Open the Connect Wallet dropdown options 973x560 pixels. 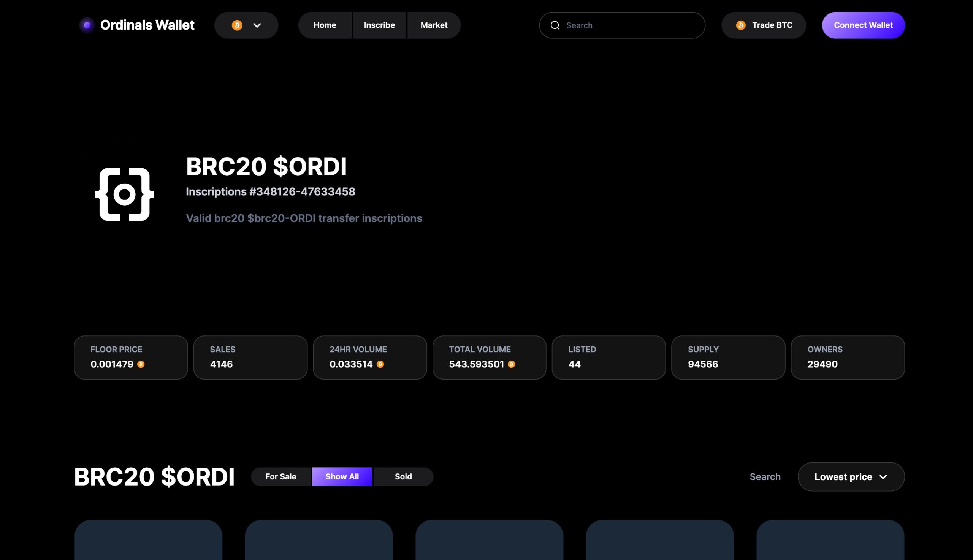pos(863,25)
